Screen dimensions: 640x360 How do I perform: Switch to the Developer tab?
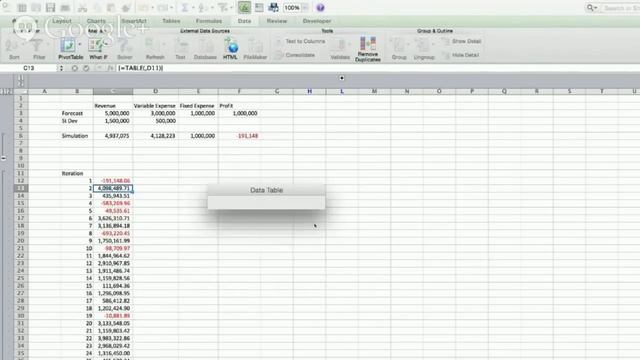click(317, 21)
